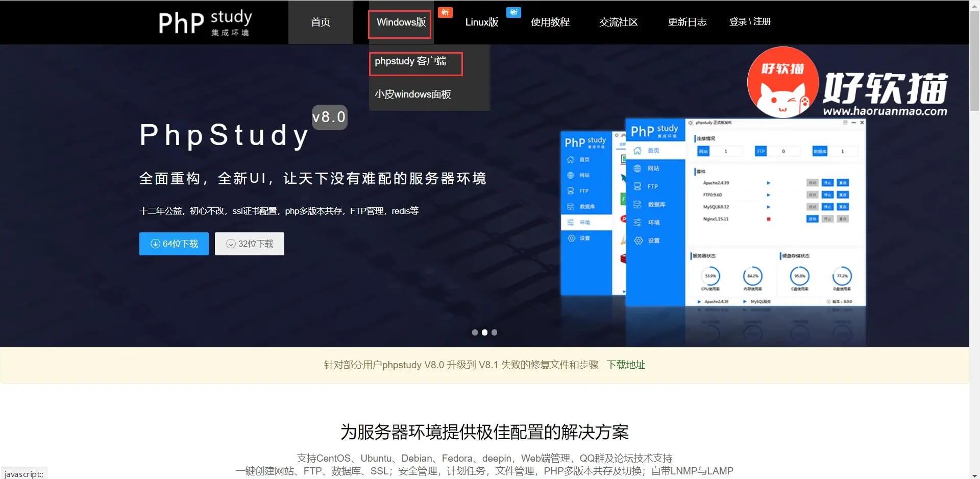Click the slogan 全面重构，全新UI
Image resolution: width=980 pixels, height=479 pixels.
point(312,178)
